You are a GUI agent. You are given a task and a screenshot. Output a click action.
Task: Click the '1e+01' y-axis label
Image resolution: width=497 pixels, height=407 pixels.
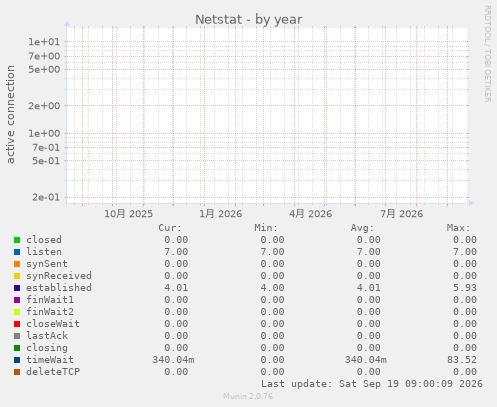[x=44, y=42]
